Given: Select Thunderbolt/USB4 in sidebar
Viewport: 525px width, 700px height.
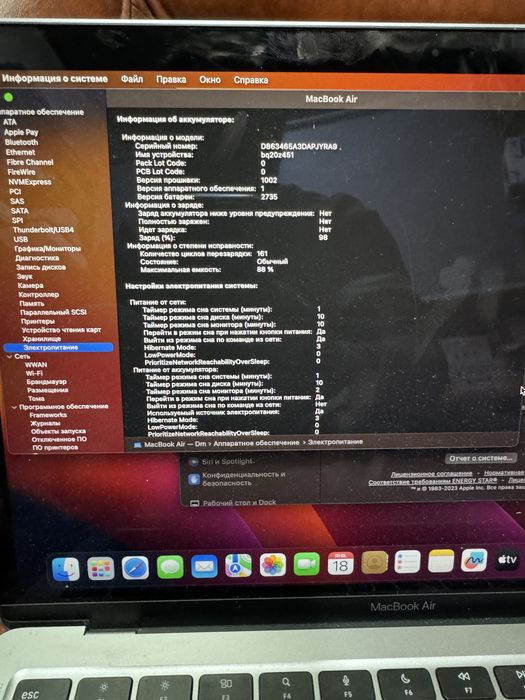Looking at the screenshot, I should coord(43,229).
